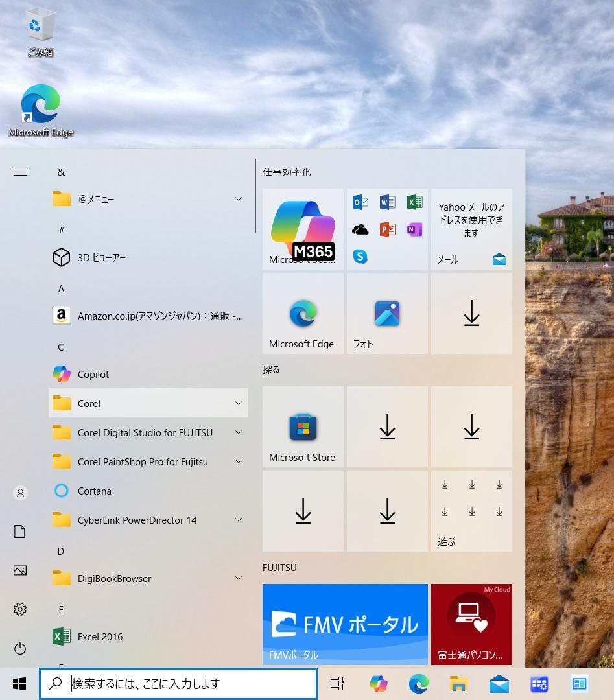Click the taskbar search box
Screen dimensions: 614x700
point(178,684)
